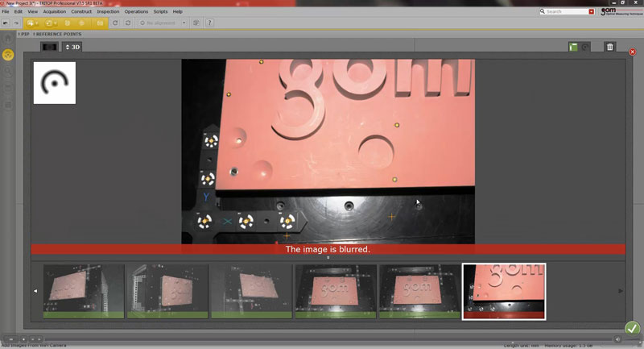The width and height of the screenshot is (644, 349).
Task: Click the yellow circular sidebar icon
Action: [8, 55]
